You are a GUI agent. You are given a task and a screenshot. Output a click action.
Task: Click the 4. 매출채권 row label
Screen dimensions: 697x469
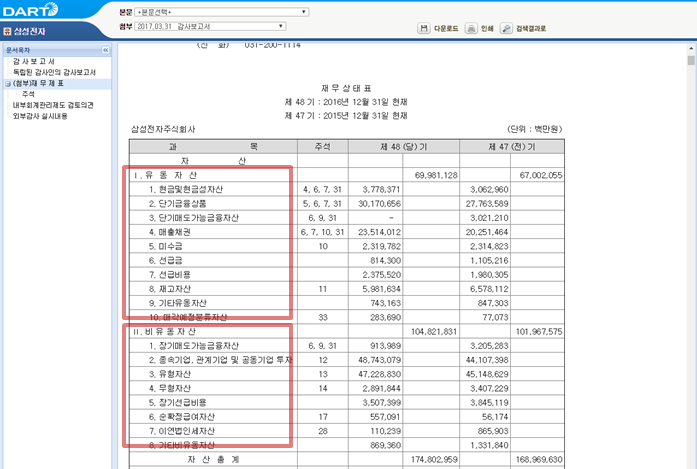tap(170, 232)
